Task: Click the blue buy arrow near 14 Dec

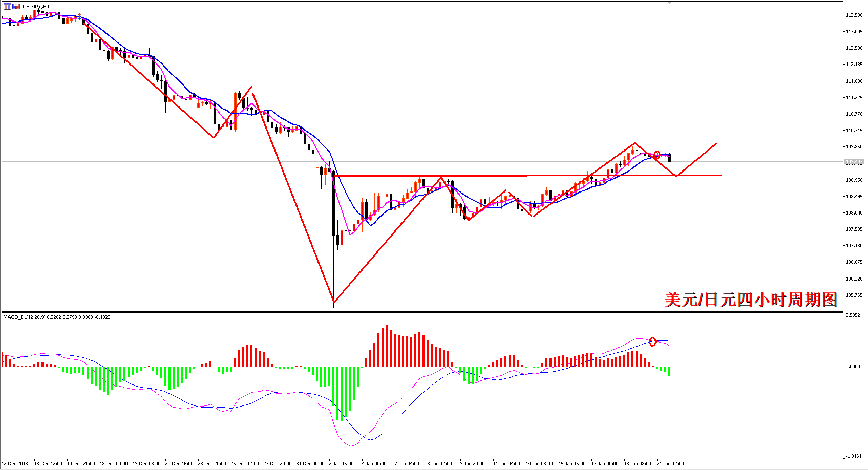Action: pos(79,18)
